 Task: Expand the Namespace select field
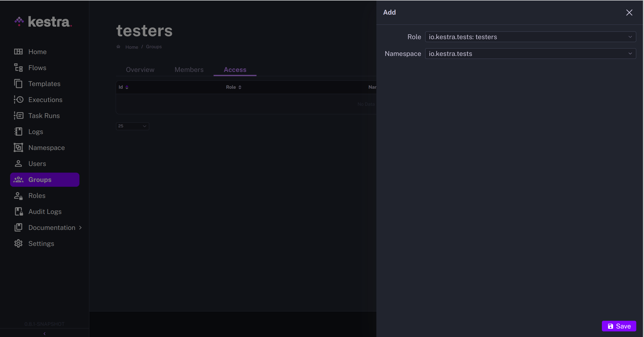pos(530,54)
